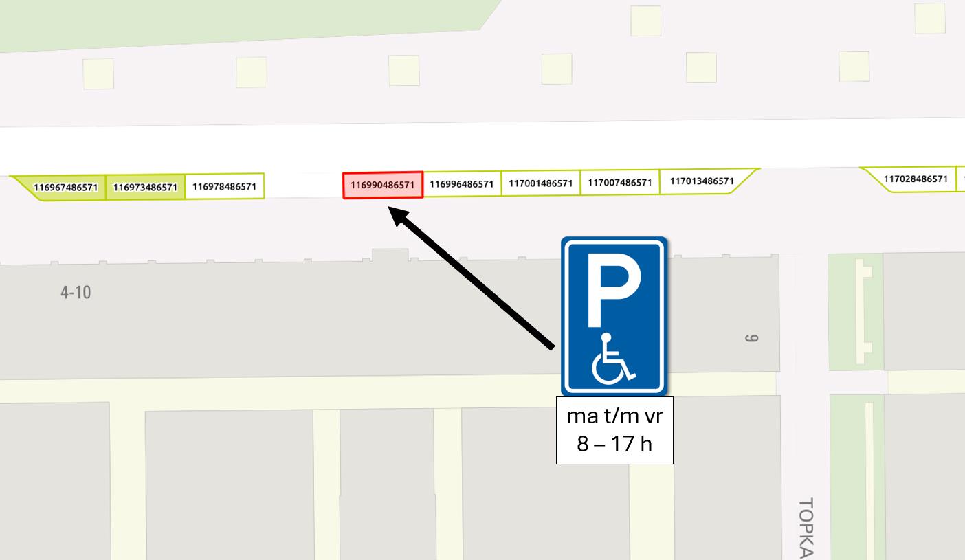965x560 pixels.
Task: Select the red highlighted parking spot 116990486571
Action: pos(383,185)
